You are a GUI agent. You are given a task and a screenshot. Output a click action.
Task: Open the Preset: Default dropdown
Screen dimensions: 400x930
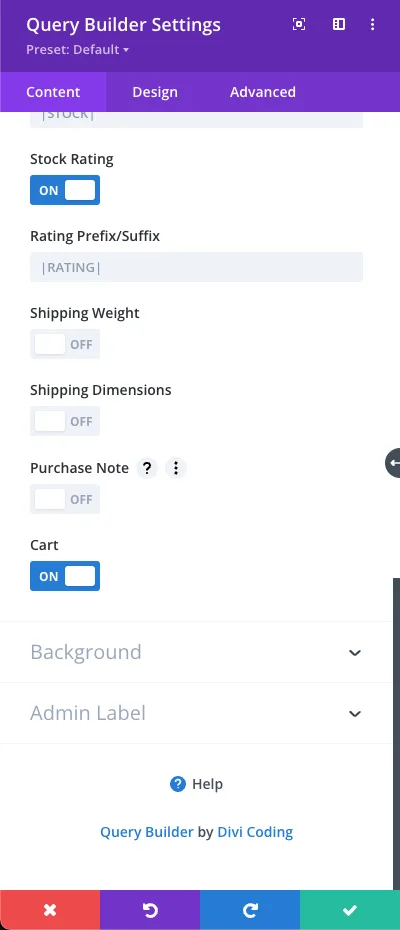77,50
